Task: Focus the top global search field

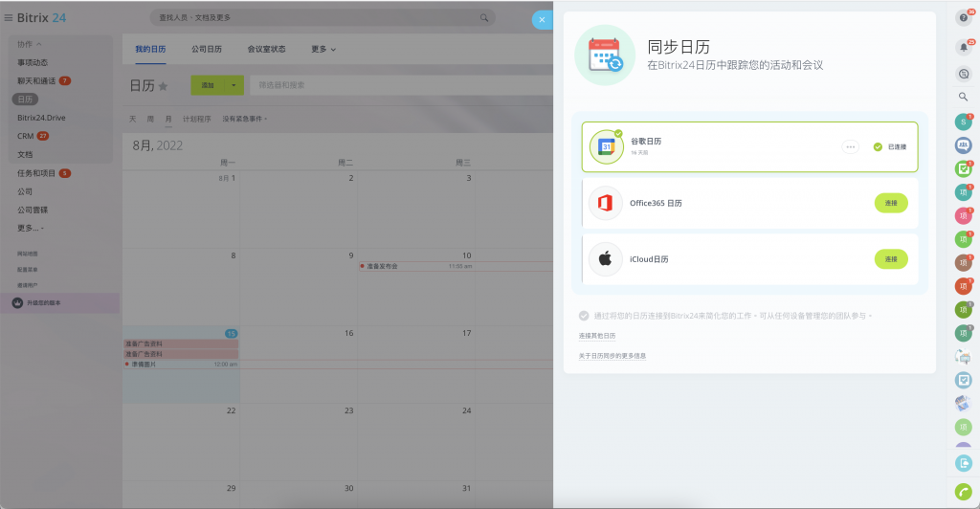Action: [x=323, y=17]
